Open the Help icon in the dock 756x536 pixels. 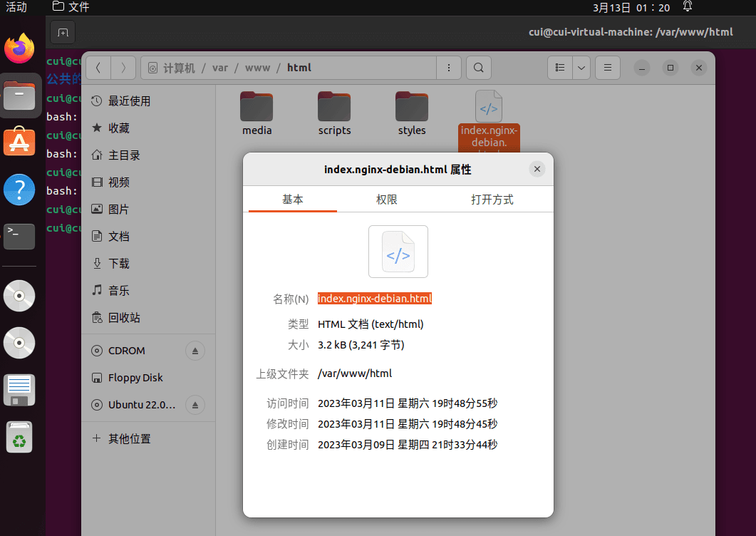point(19,190)
